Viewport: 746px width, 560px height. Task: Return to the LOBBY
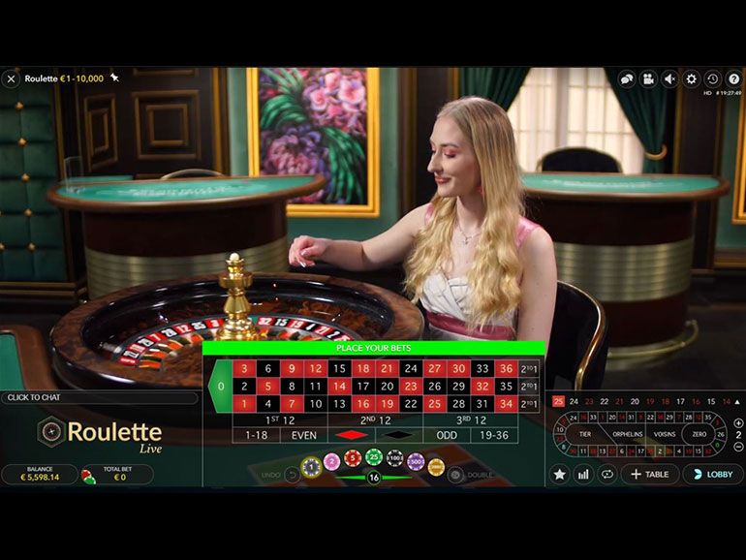click(x=713, y=474)
